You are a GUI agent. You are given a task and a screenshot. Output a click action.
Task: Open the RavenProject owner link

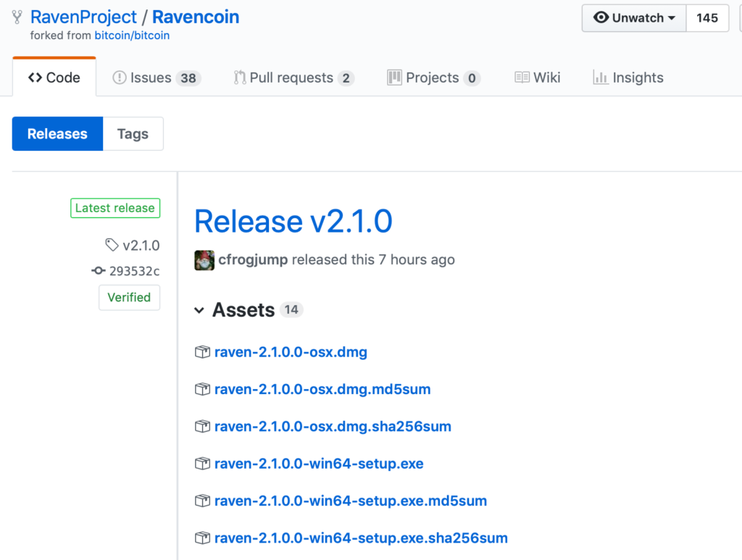pyautogui.click(x=83, y=17)
